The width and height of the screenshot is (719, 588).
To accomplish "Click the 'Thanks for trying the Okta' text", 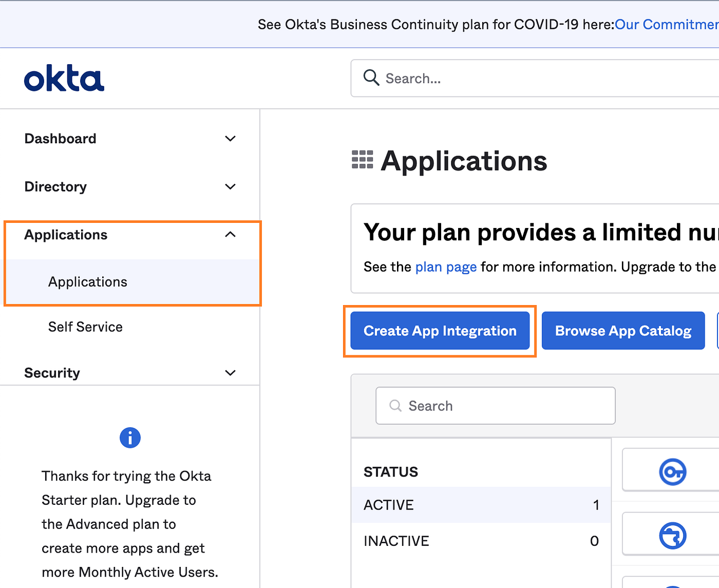I will pos(126,476).
